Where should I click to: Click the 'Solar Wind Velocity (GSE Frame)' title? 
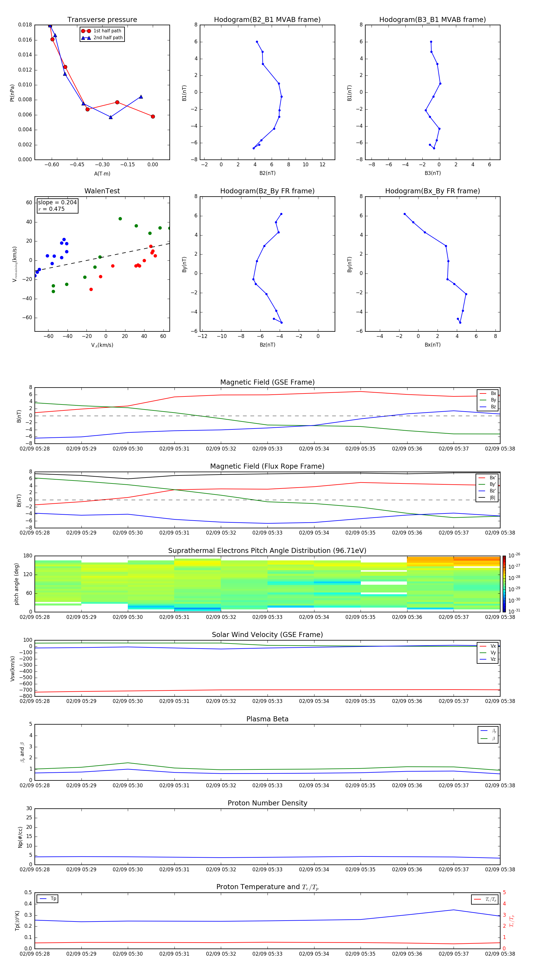pos(267,635)
